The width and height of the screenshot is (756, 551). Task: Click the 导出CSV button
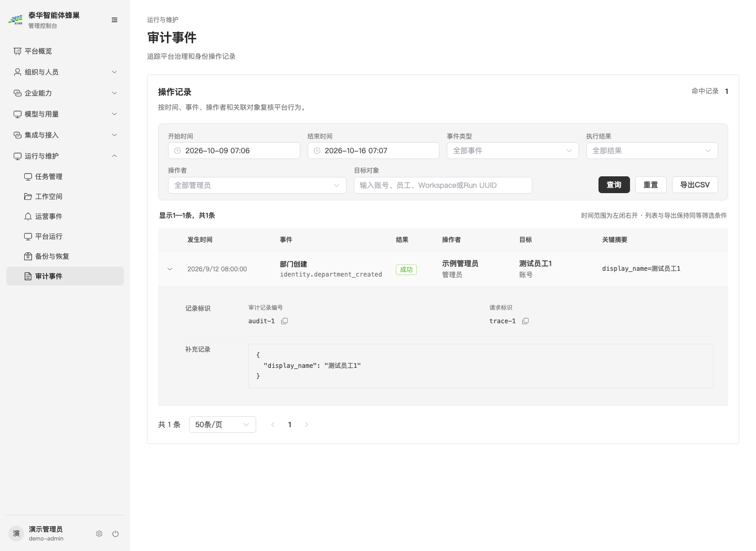coord(695,185)
